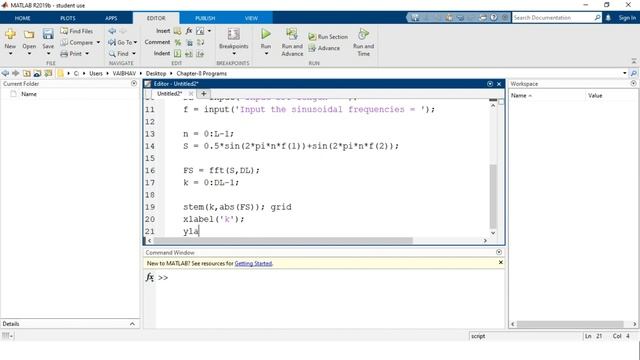Select the EDITOR tab
Screen dimensions: 640x360
click(156, 18)
